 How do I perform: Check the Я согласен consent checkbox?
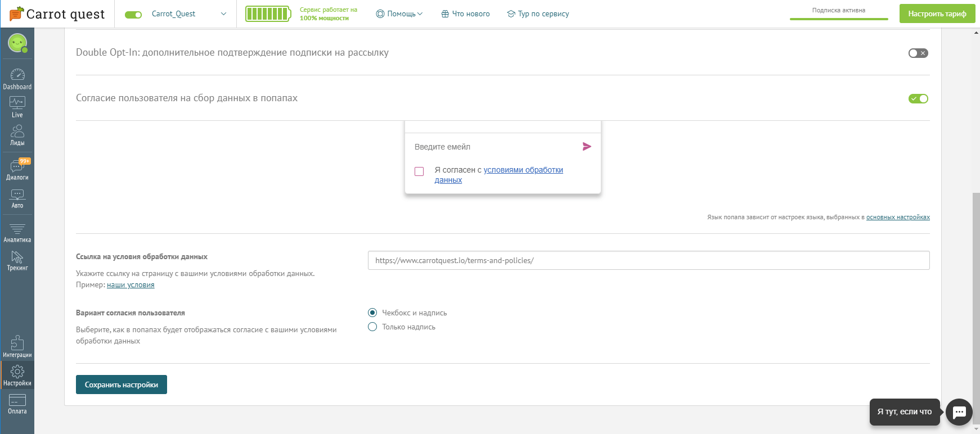pyautogui.click(x=419, y=171)
